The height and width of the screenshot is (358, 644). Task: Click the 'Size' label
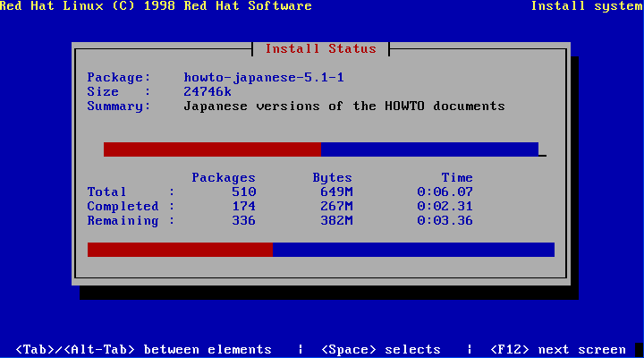tap(103, 91)
